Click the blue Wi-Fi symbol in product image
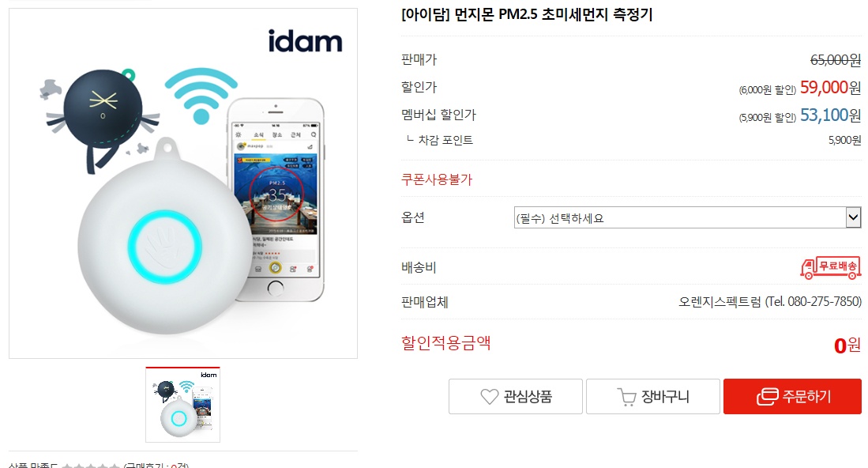This screenshot has height=468, width=868. point(201,96)
